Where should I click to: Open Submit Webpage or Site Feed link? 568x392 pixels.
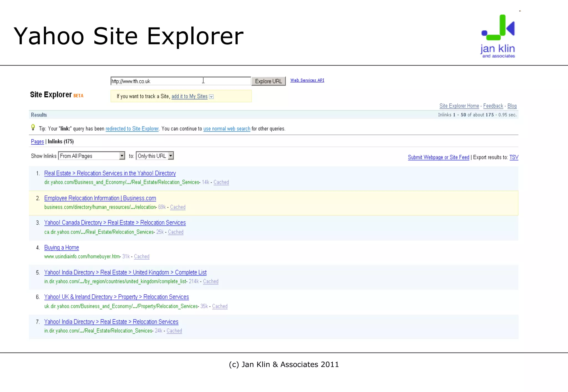(x=438, y=157)
